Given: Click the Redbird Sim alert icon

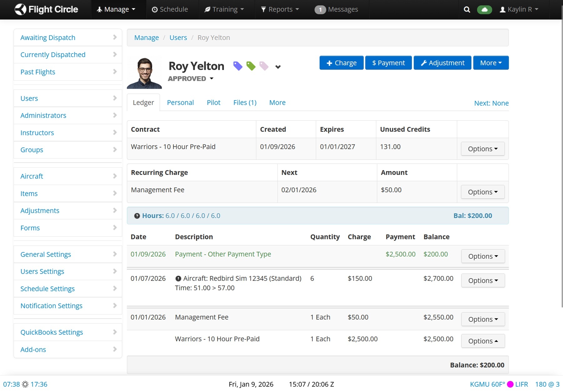Looking at the screenshot, I should [x=178, y=278].
